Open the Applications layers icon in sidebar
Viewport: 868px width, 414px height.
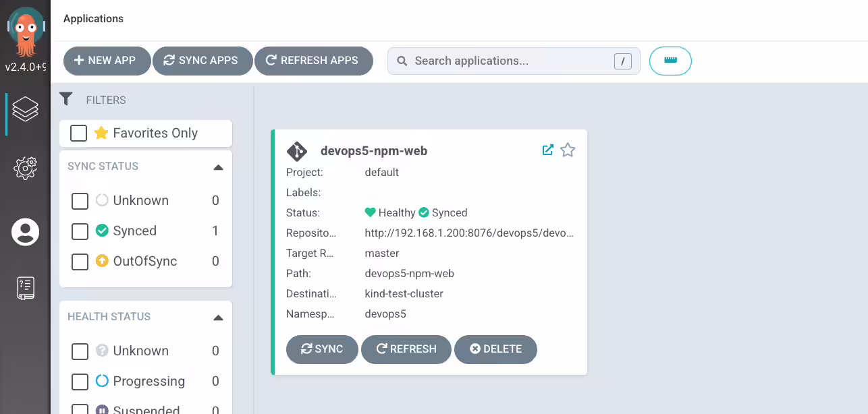[25, 109]
